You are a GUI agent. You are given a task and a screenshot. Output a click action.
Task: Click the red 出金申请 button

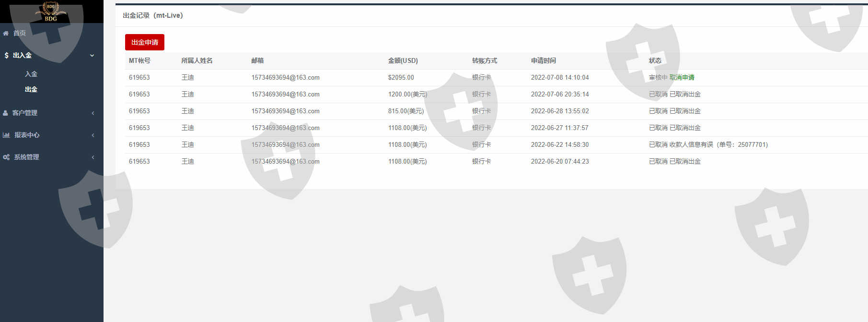pyautogui.click(x=145, y=42)
